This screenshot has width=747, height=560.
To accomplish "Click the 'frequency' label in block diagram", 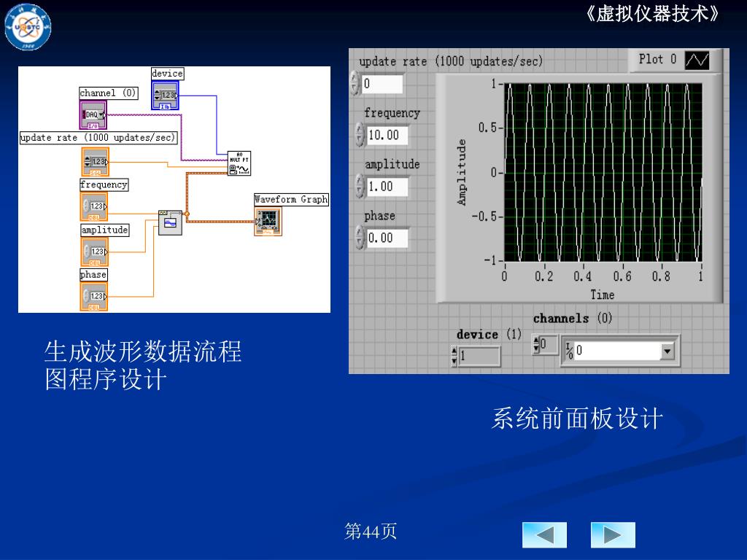I will 104,184.
